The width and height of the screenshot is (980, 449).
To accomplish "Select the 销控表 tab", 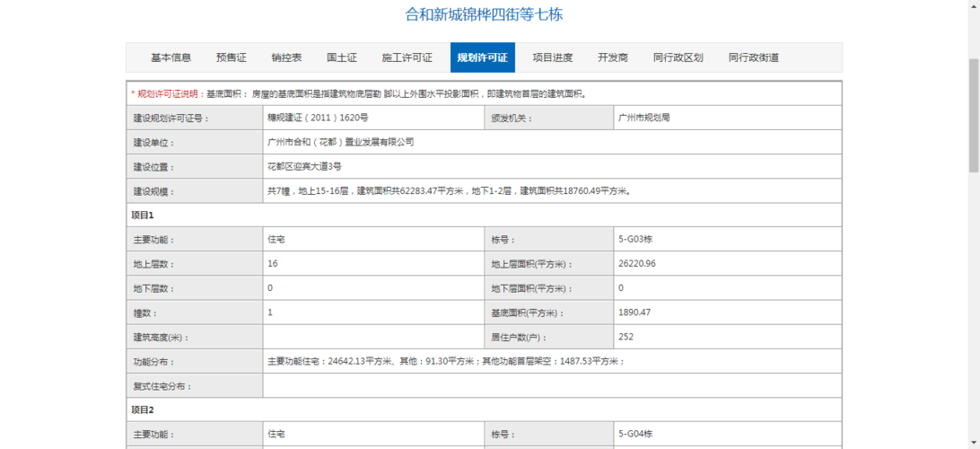I will (286, 57).
